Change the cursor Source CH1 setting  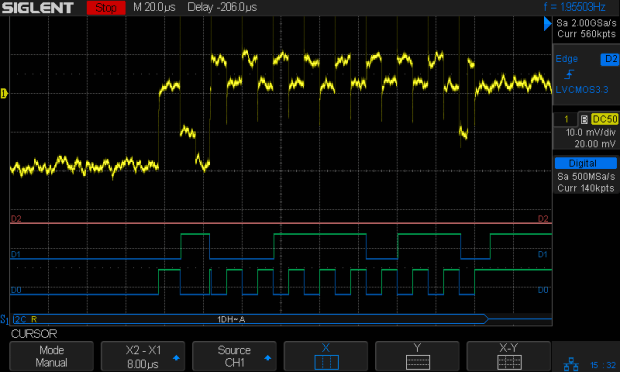(234, 356)
